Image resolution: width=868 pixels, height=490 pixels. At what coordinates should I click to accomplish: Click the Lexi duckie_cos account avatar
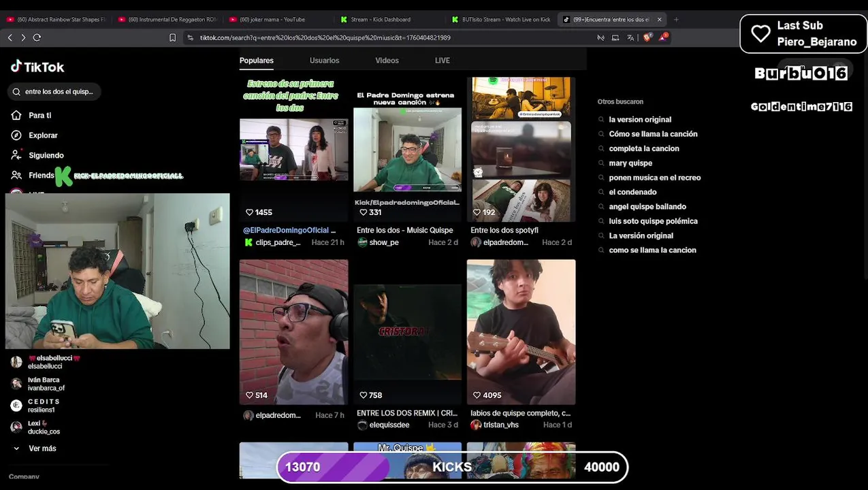pyautogui.click(x=16, y=427)
